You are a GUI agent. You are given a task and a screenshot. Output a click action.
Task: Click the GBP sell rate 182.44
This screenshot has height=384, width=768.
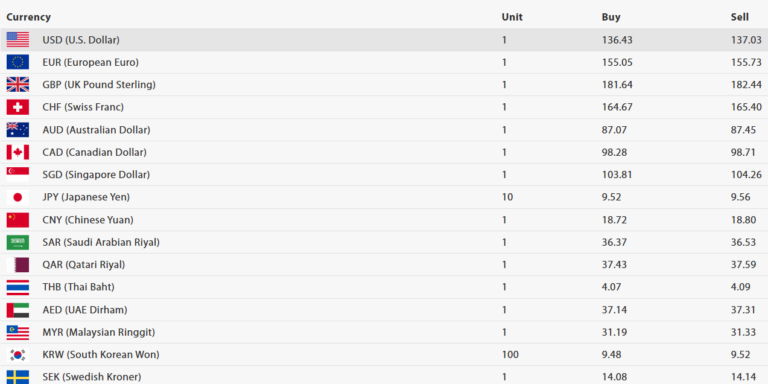[746, 85]
